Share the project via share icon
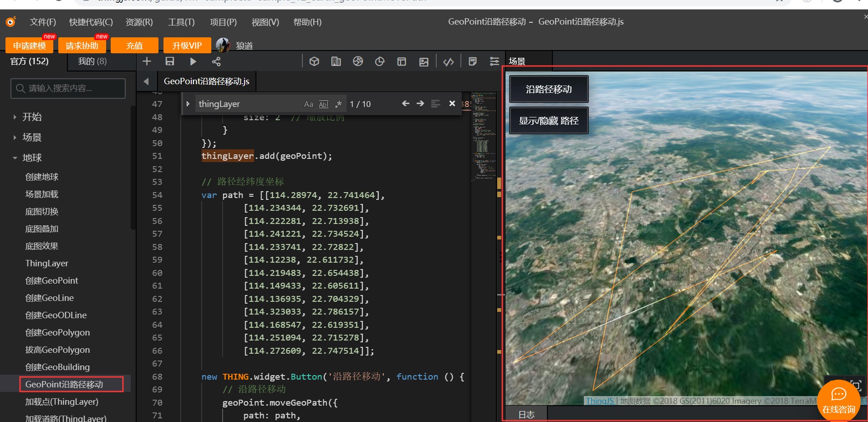The height and width of the screenshot is (422, 868). (x=216, y=61)
